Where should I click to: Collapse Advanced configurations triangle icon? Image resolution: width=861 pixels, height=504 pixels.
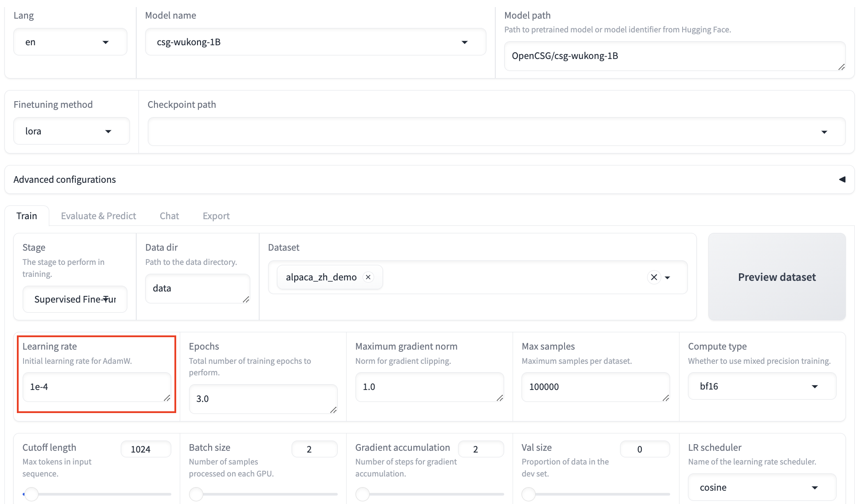(842, 179)
